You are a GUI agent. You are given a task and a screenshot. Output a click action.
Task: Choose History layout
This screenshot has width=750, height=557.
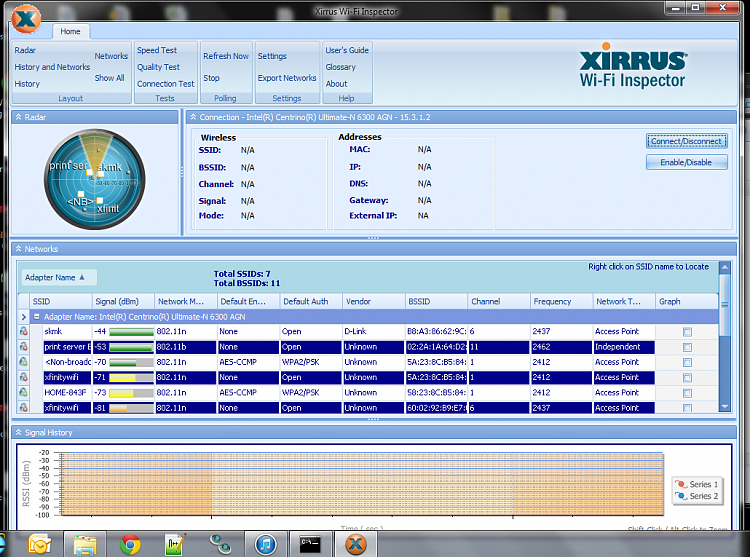coord(27,84)
